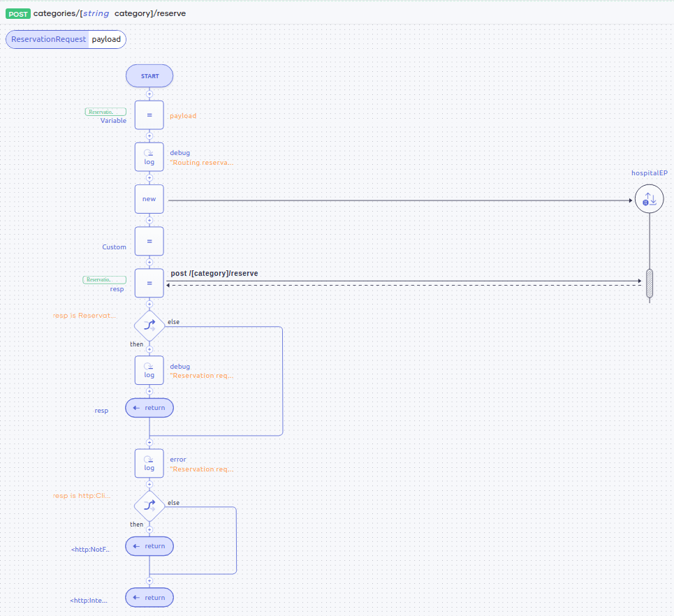Image resolution: width=674 pixels, height=616 pixels.
Task: Click the plus connector below START
Action: click(x=149, y=94)
